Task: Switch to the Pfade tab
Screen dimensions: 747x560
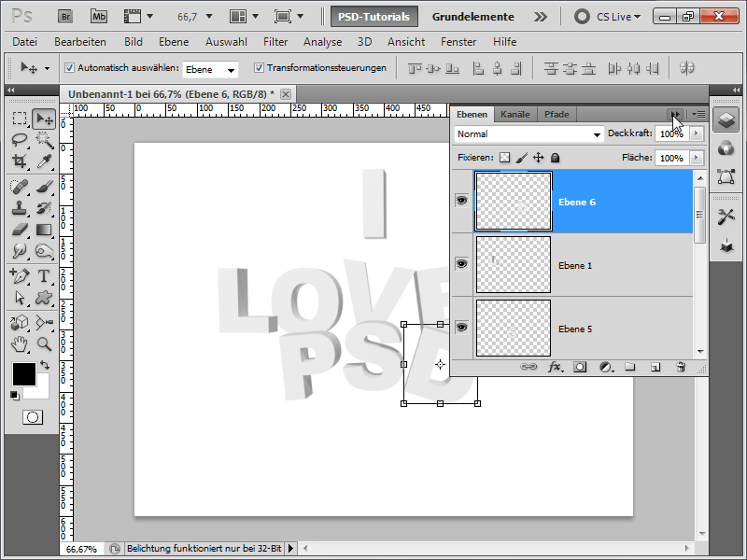Action: (x=557, y=114)
